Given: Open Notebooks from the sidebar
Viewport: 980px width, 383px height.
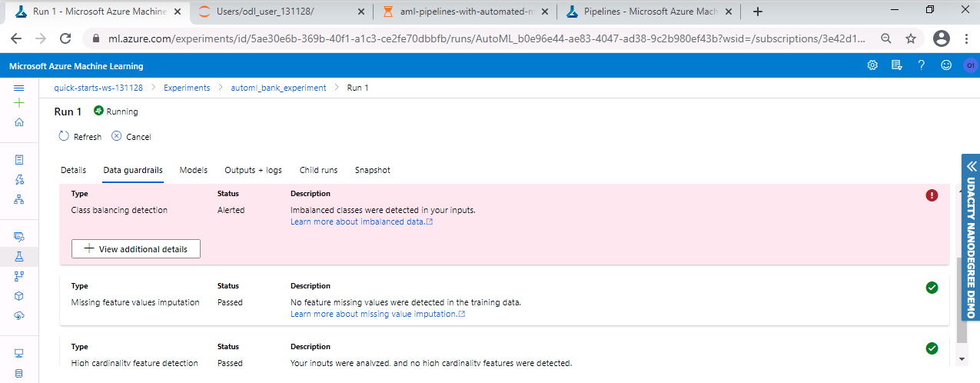Looking at the screenshot, I should click(x=19, y=160).
